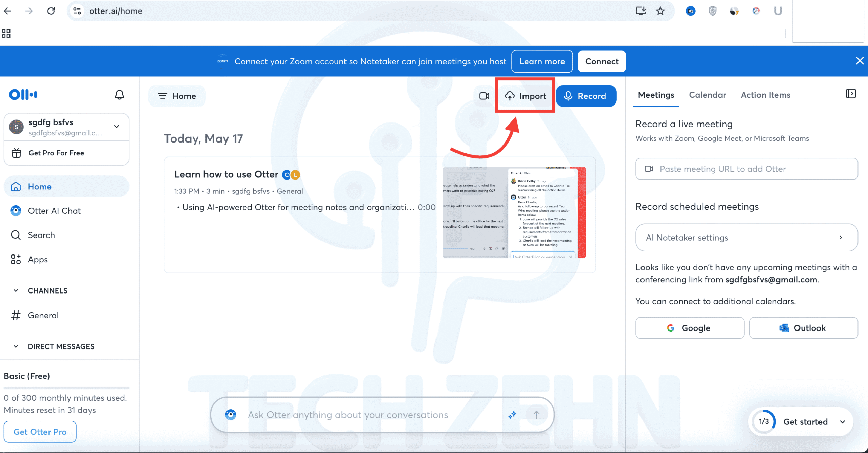Click the send arrow in chat bar
This screenshot has height=453, width=868.
click(x=536, y=415)
